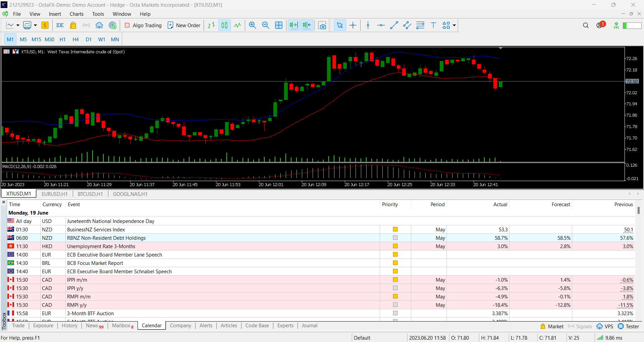Screen dimensions: 644x342
Task: Open the News toolbox tab
Action: [95, 326]
